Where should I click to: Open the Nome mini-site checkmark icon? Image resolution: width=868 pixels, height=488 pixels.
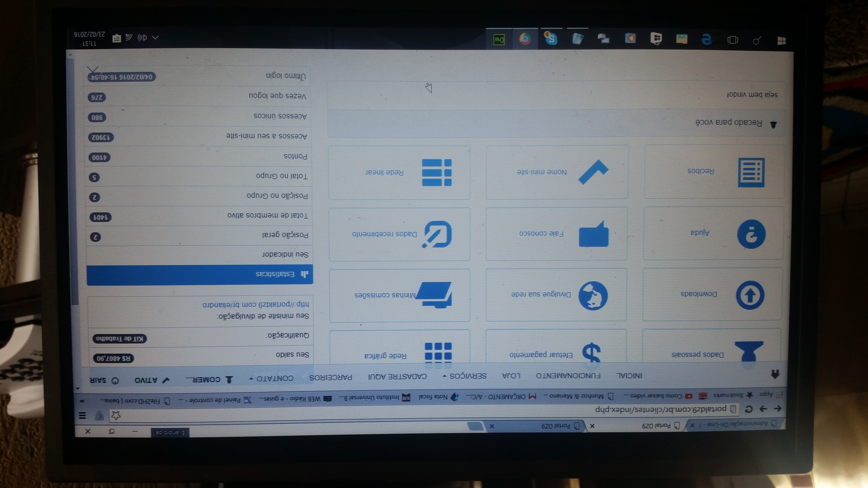pyautogui.click(x=593, y=172)
